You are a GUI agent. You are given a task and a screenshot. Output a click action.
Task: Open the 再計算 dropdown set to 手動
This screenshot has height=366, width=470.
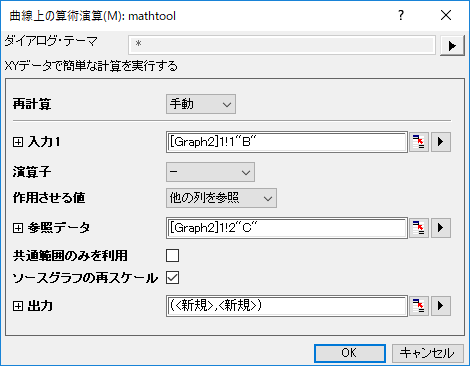click(201, 104)
